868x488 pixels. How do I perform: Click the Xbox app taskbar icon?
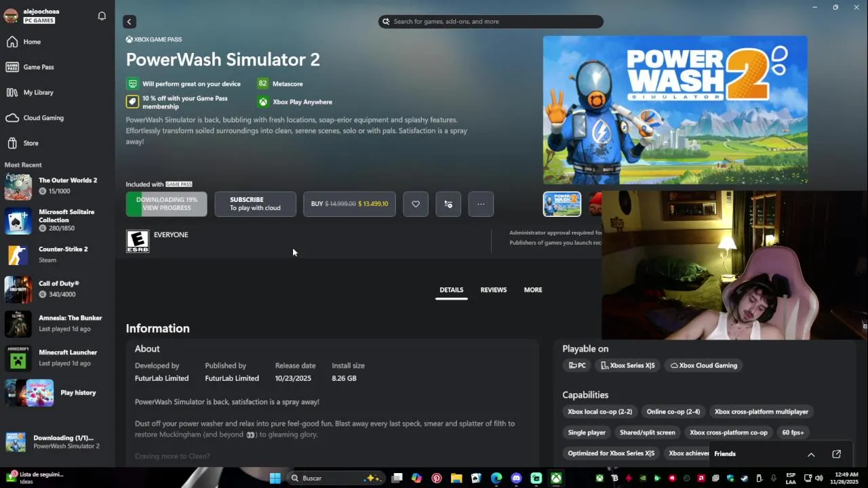(x=556, y=479)
